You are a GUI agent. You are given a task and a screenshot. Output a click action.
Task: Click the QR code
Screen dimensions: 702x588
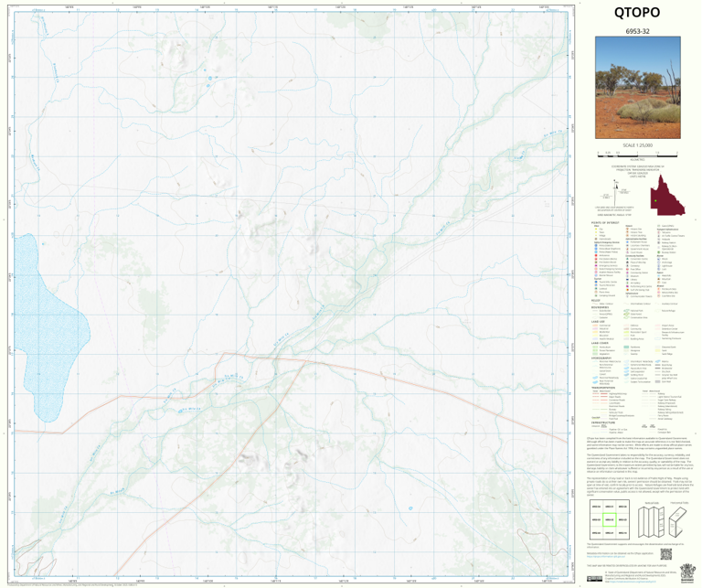(x=666, y=554)
